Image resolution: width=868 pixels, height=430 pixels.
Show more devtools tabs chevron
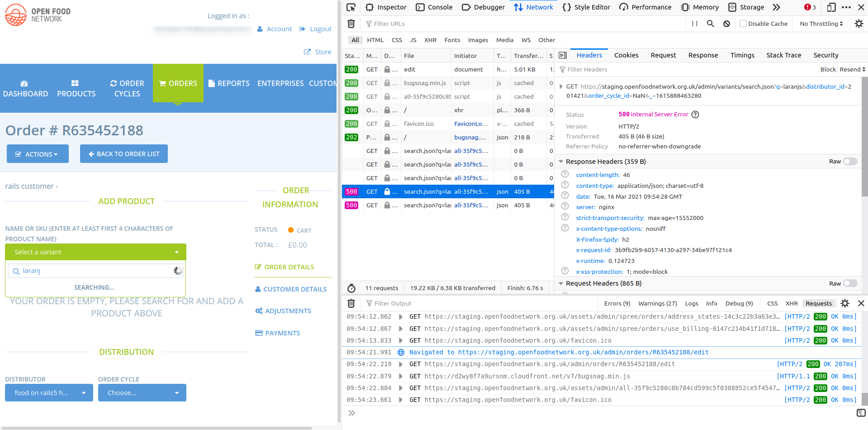click(x=777, y=7)
